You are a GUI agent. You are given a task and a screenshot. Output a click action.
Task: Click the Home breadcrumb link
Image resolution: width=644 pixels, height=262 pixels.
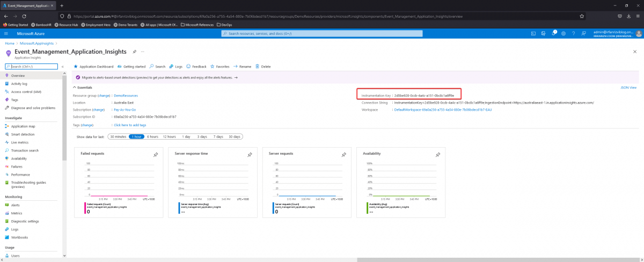(9, 43)
